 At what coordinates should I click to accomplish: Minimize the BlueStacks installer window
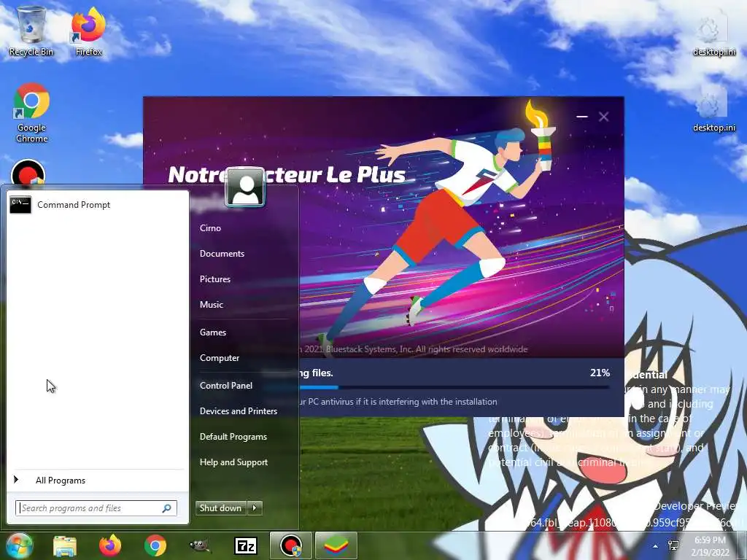coord(581,117)
